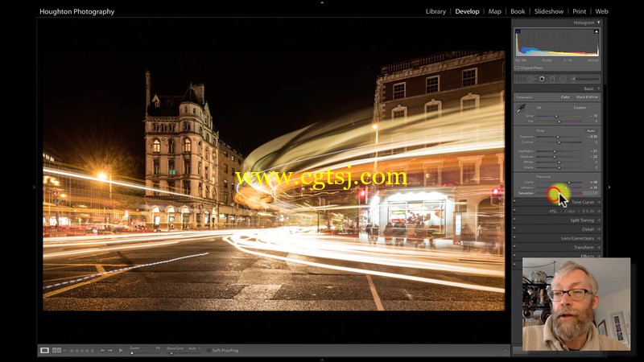Hide the right panel with edge arrow

coord(609,187)
